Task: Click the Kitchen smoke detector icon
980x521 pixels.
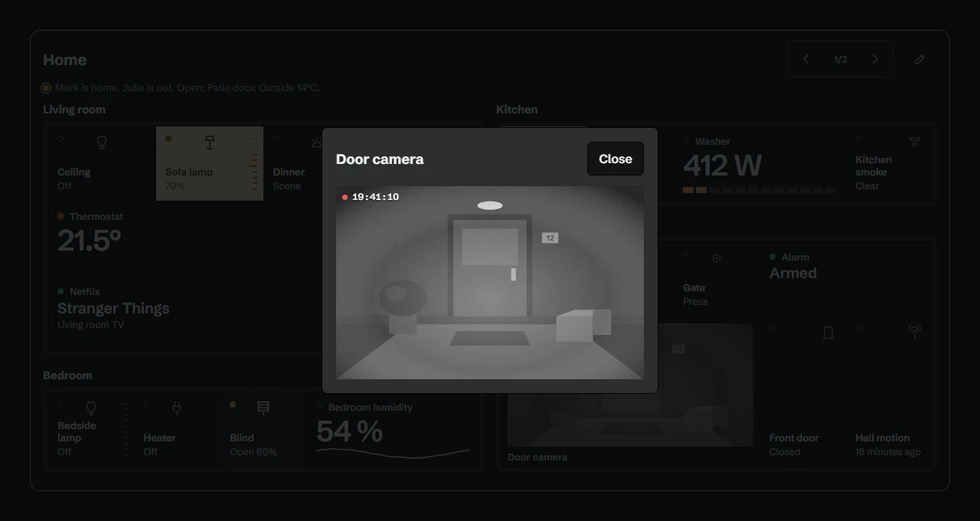Action: point(915,142)
